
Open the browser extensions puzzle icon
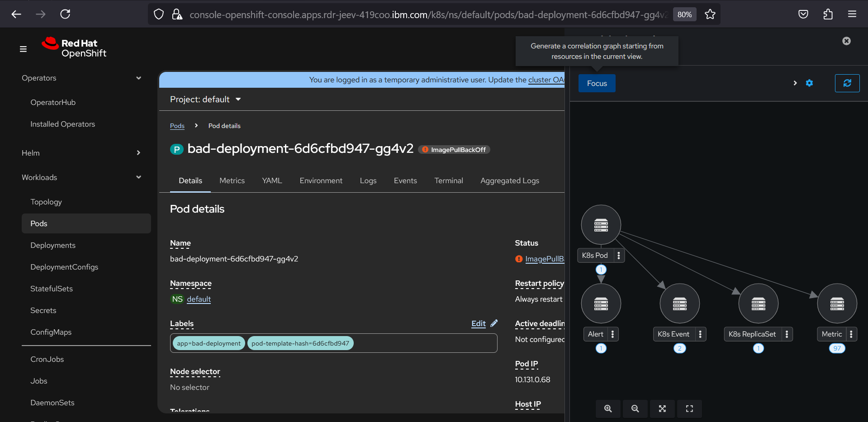pyautogui.click(x=828, y=14)
